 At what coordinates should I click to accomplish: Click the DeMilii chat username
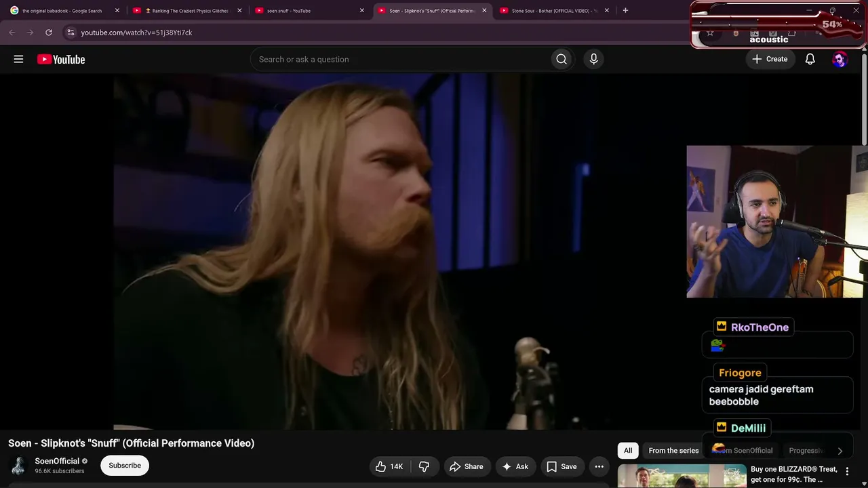click(x=748, y=428)
